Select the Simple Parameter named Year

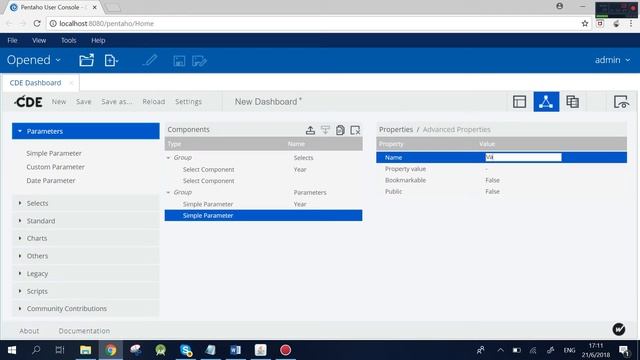click(x=263, y=204)
